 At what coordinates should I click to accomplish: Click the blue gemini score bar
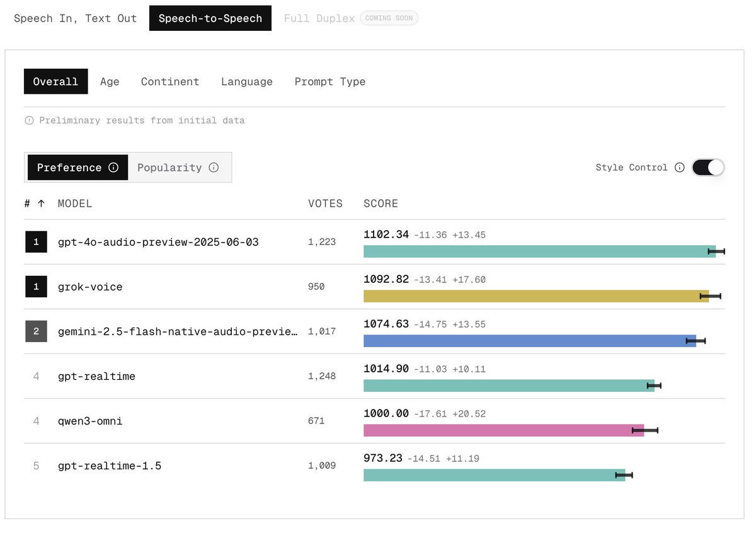530,341
